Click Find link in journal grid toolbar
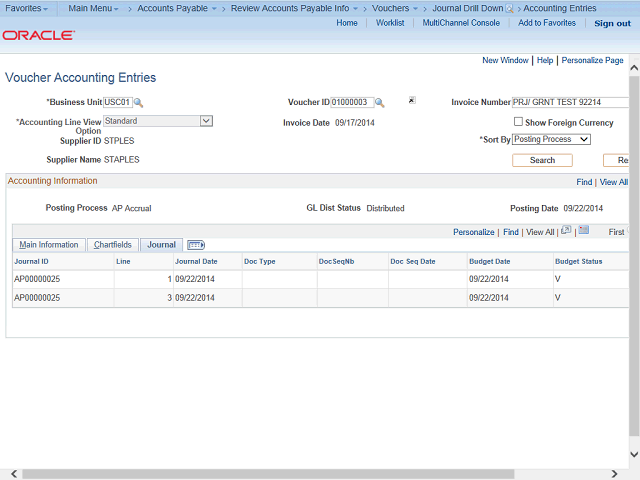The width and height of the screenshot is (640, 480). point(511,232)
